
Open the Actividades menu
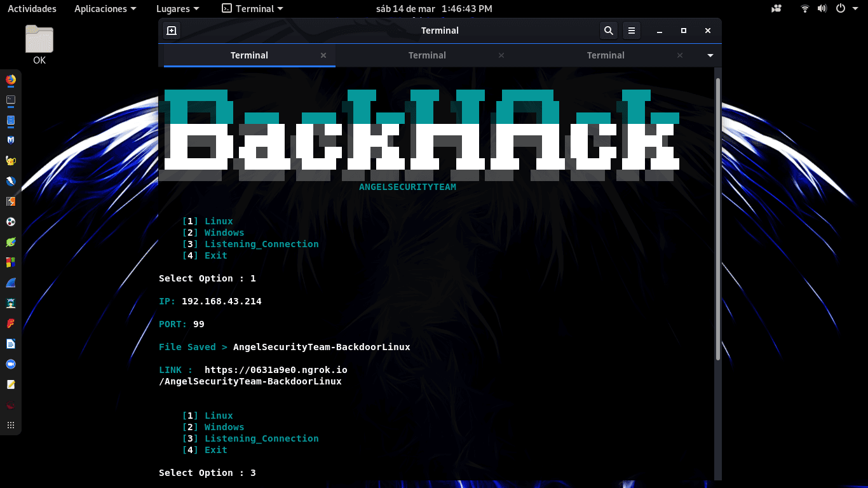tap(32, 8)
